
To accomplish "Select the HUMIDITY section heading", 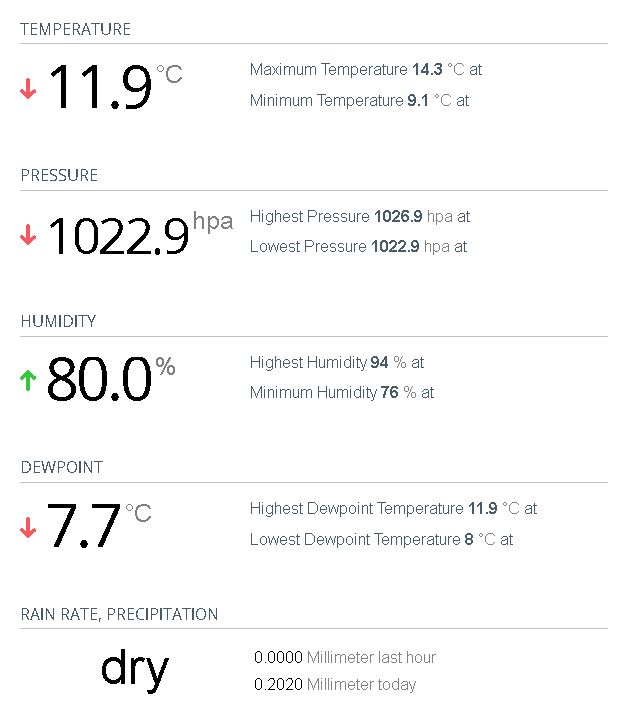I will [59, 321].
